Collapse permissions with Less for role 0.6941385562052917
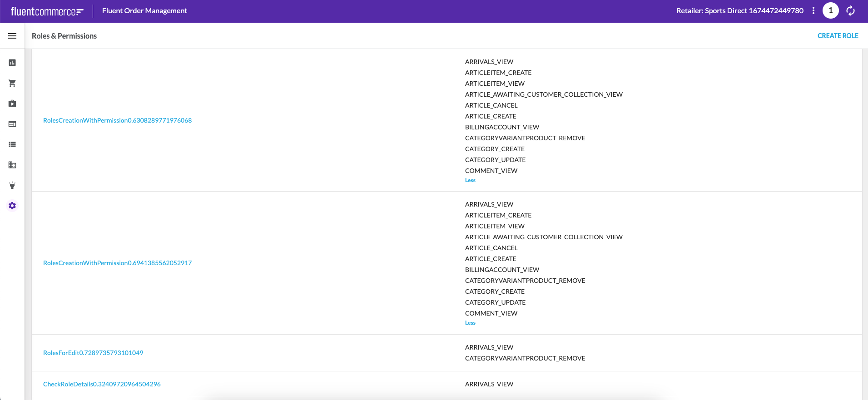Viewport: 868px width, 400px height. [470, 323]
